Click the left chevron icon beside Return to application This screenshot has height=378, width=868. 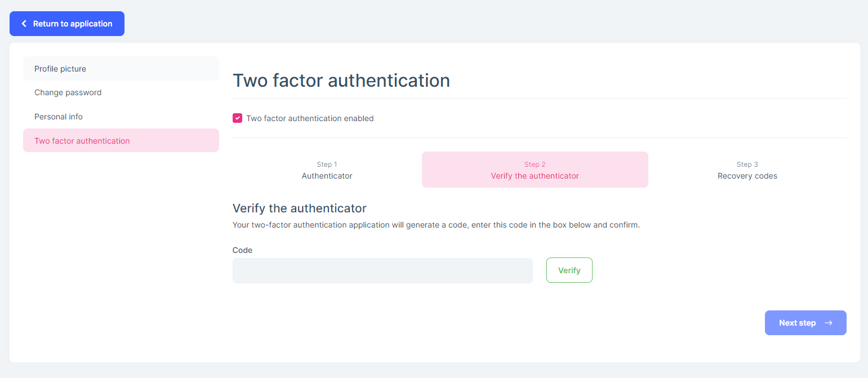coord(24,24)
